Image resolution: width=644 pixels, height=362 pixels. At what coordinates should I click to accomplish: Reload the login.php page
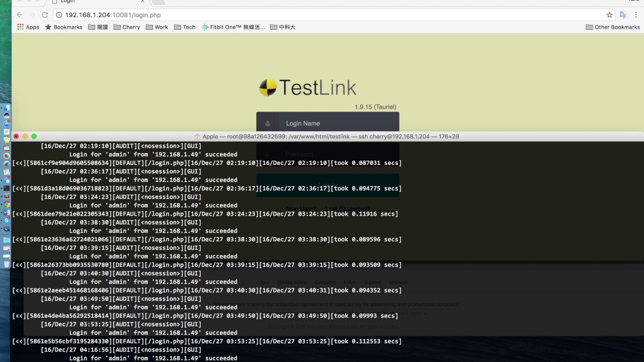pos(45,15)
